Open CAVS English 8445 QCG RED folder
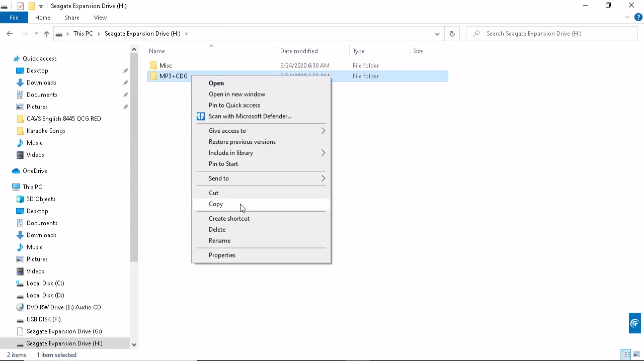This screenshot has width=644, height=361. 63,119
